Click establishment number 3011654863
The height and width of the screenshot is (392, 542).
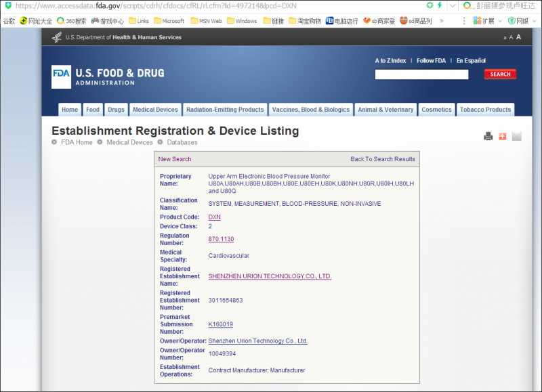click(x=226, y=301)
